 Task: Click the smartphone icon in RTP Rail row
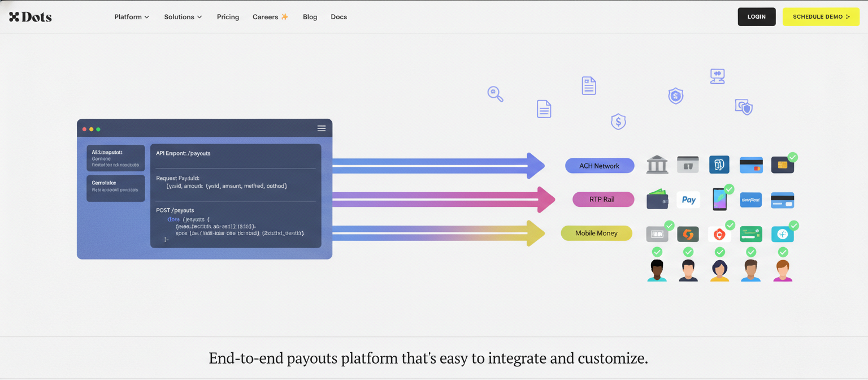click(719, 200)
